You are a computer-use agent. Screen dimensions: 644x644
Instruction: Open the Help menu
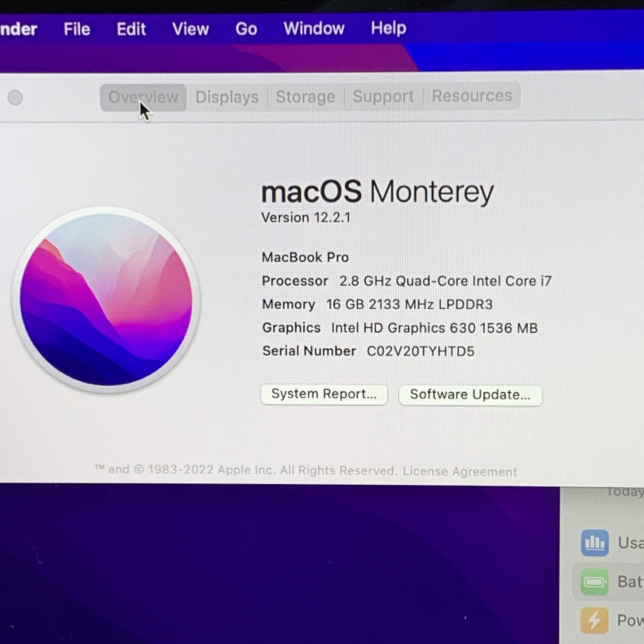pos(388,28)
